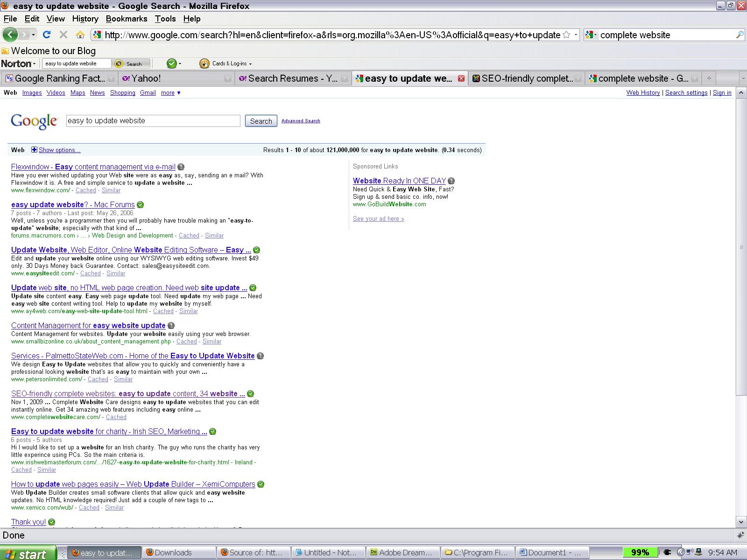Open the Tools menu
The image size is (747, 560).
pyautogui.click(x=165, y=19)
